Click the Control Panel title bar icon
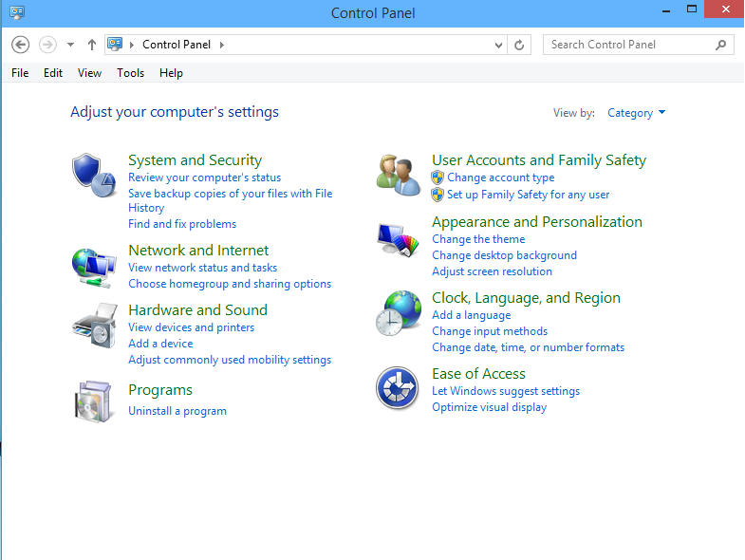This screenshot has width=745, height=560. pyautogui.click(x=17, y=12)
